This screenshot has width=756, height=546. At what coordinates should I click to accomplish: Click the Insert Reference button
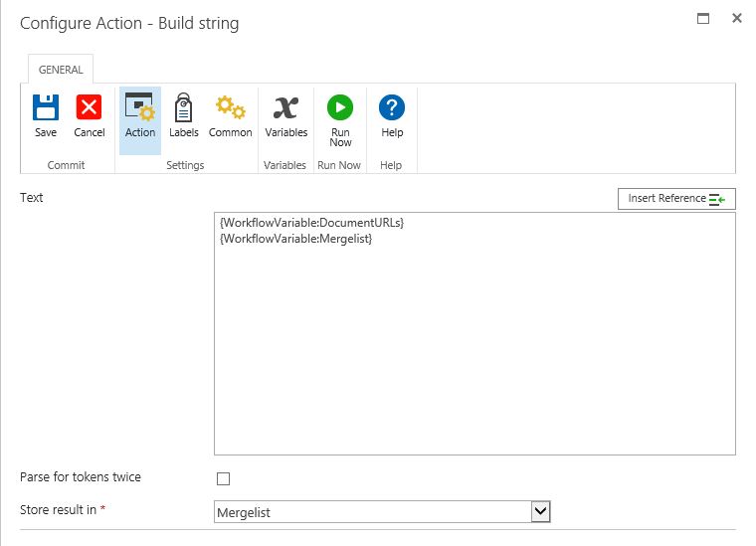click(x=676, y=199)
